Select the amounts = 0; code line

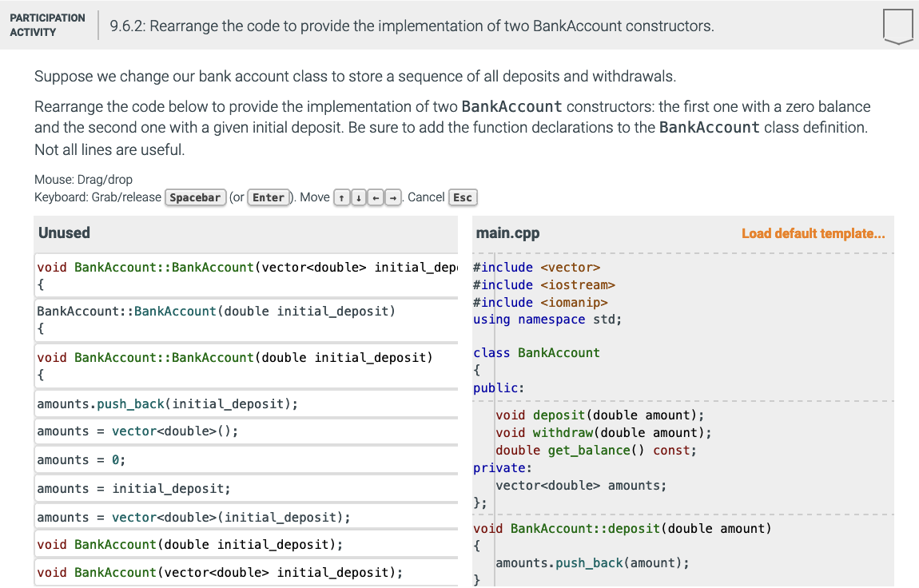tap(246, 460)
